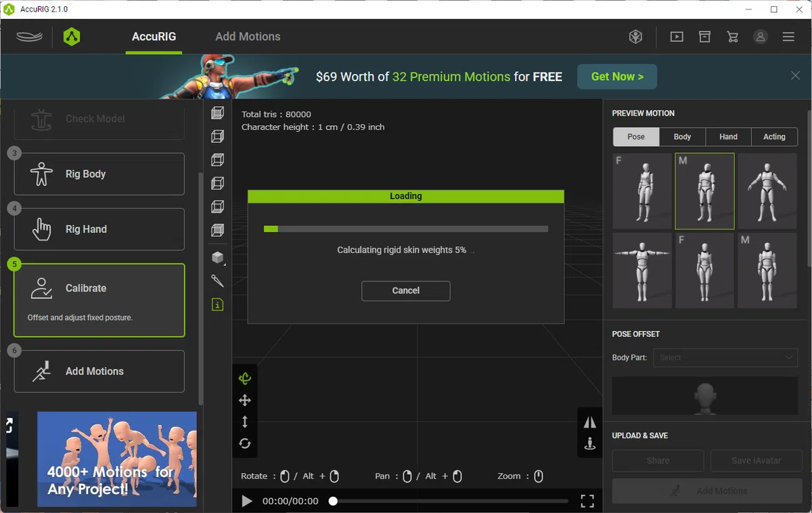Select the pan camera four-arrow tool
The height and width of the screenshot is (513, 812).
245,400
